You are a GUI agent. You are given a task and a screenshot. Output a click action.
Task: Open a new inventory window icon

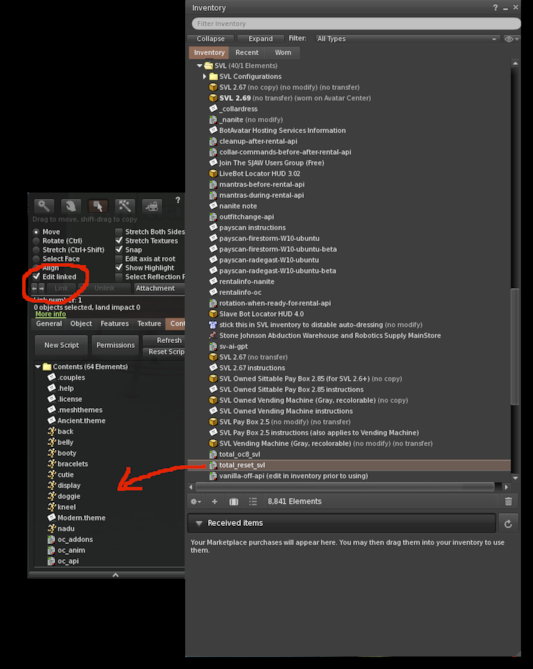234,501
